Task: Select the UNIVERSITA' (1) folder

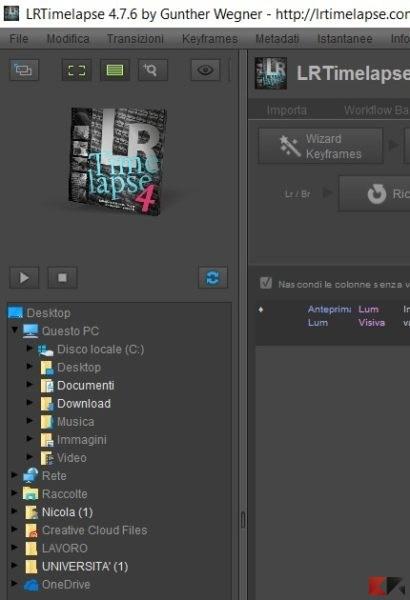Action: coord(85,566)
